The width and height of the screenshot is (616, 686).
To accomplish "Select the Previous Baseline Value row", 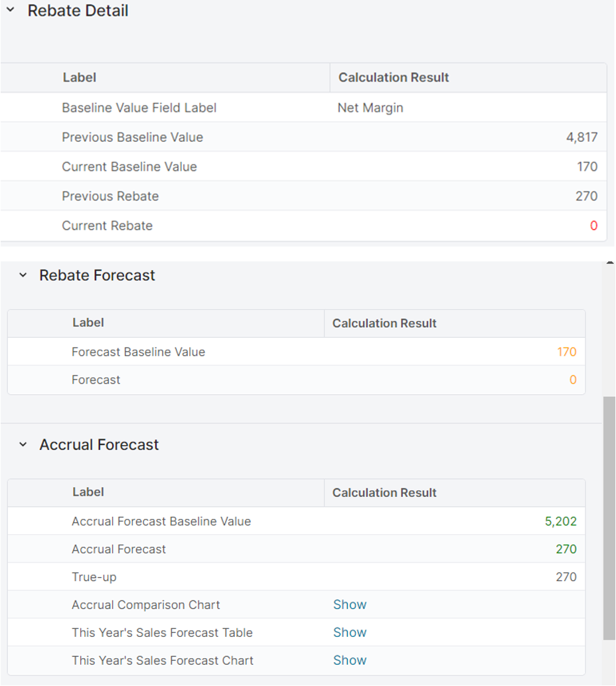I will pyautogui.click(x=133, y=137).
